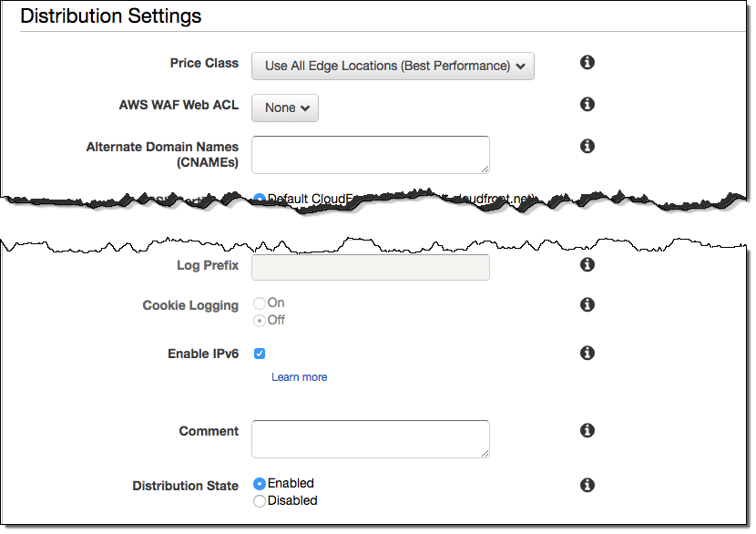Open info icon for Alternate Domain Names

[x=587, y=146]
